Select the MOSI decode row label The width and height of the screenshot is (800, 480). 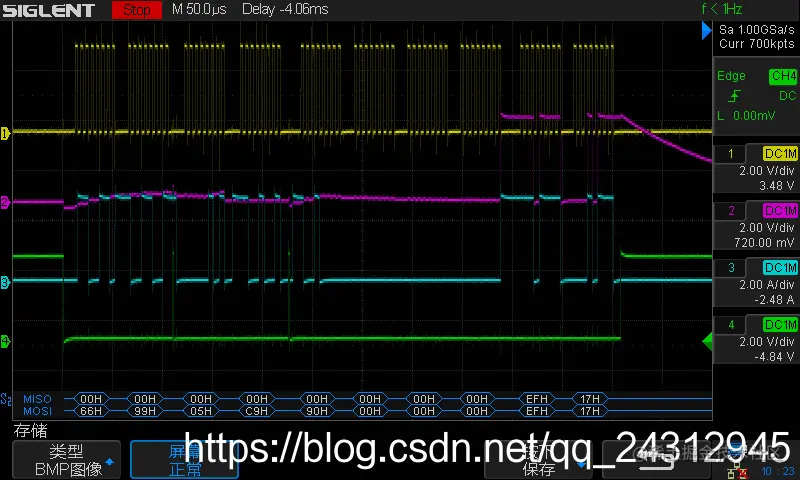(x=37, y=411)
